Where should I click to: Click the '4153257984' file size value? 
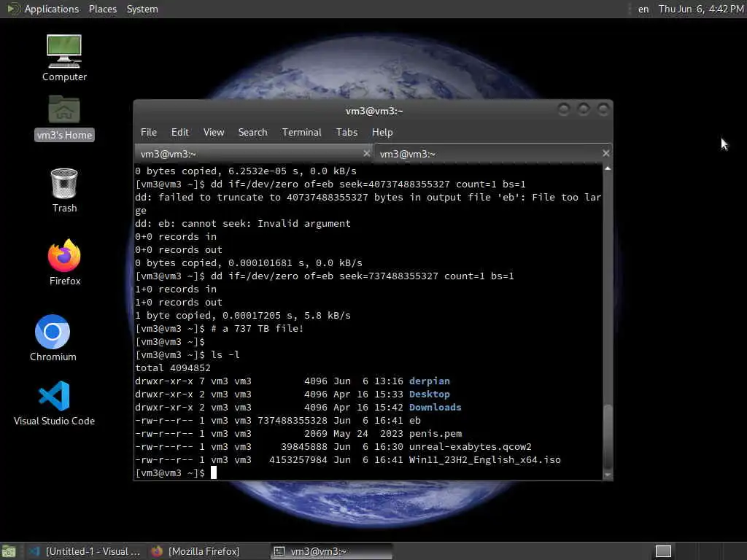[298, 460]
